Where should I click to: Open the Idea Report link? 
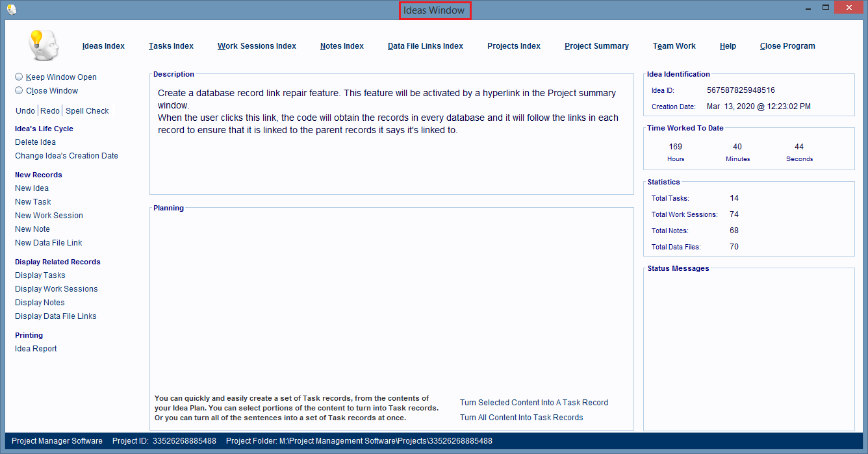point(36,349)
